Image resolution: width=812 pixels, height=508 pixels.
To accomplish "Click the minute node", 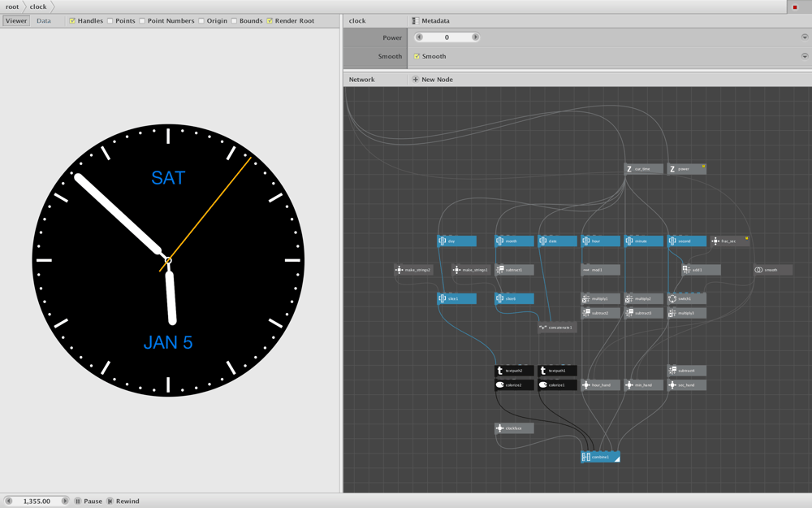I will [x=644, y=241].
